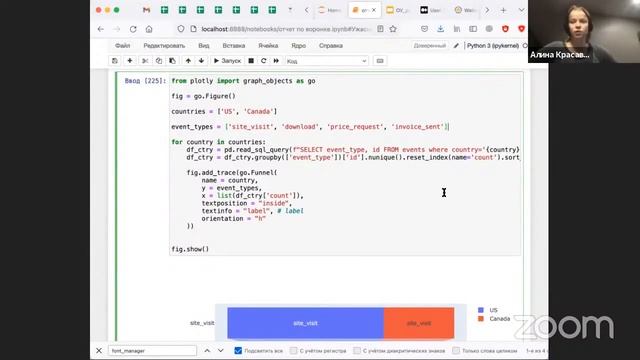Viewport: 640px width, 360px height.
Task: Toggle reader view in the address bar
Action: [380, 29]
